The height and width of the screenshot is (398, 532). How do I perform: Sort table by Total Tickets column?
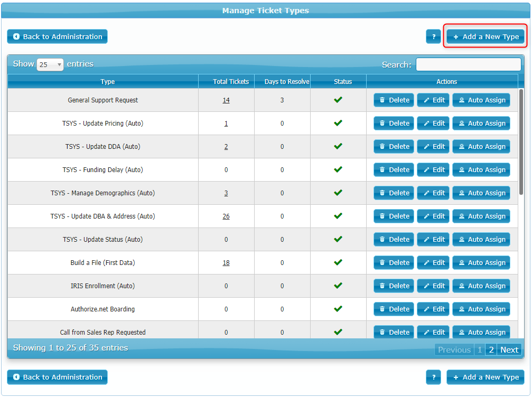point(231,82)
